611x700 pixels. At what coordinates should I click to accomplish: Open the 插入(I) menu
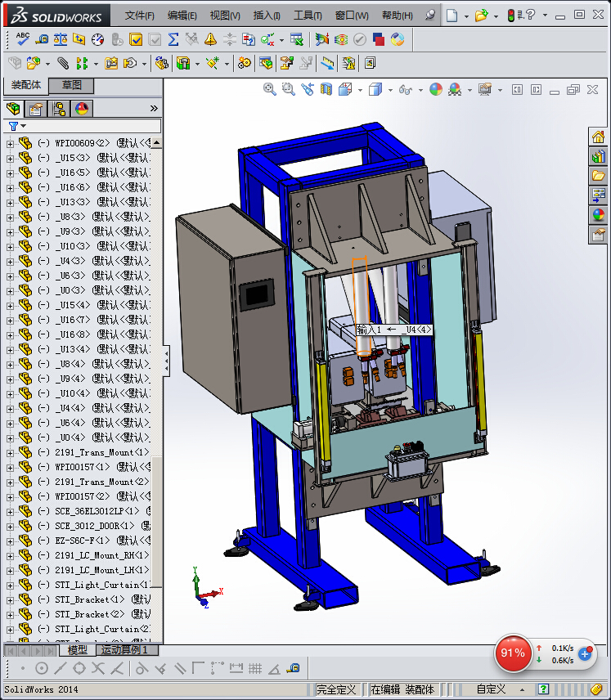pyautogui.click(x=267, y=16)
